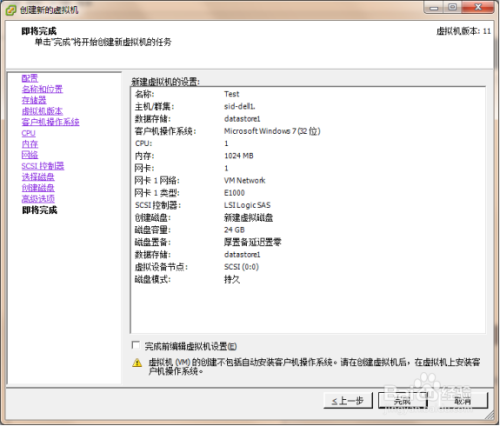
Task: Jump to 高级选项 step
Action: [x=38, y=199]
